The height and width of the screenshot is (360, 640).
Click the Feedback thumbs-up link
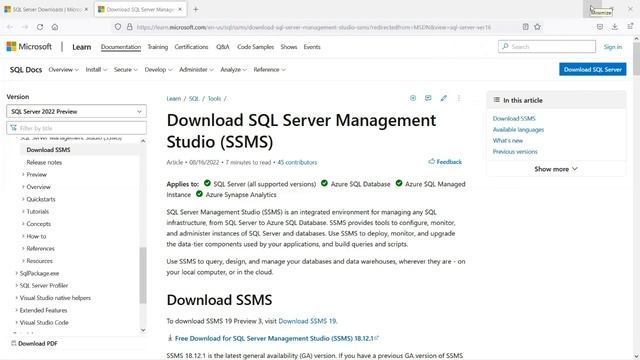445,162
